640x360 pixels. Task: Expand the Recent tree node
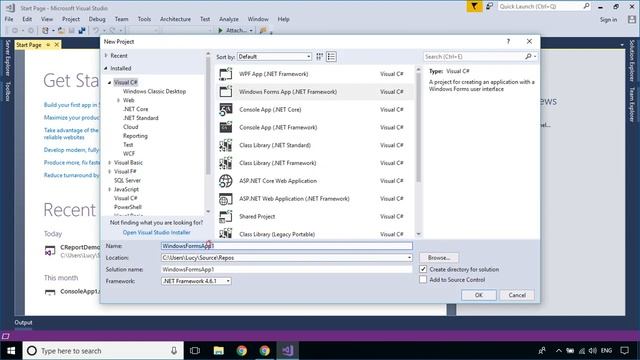[106, 56]
